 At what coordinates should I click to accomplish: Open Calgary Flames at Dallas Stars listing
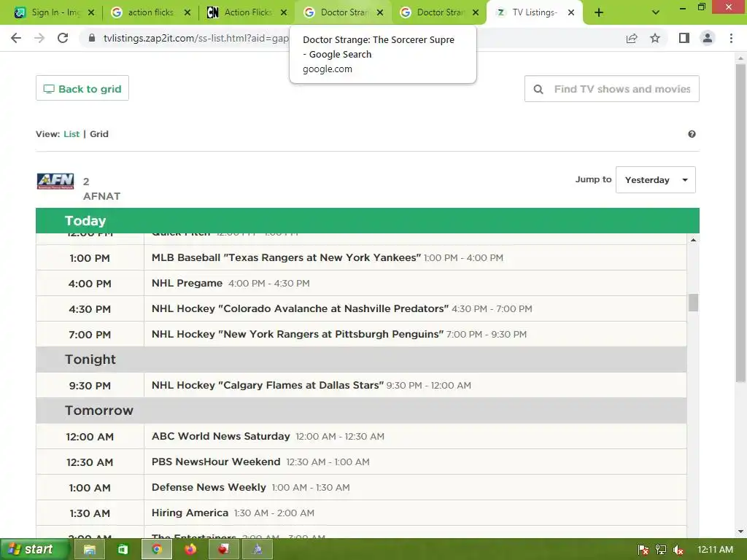tap(267, 385)
